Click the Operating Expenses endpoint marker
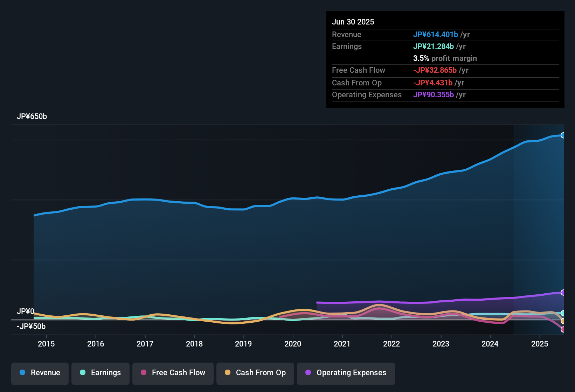The image size is (575, 392). [x=563, y=293]
